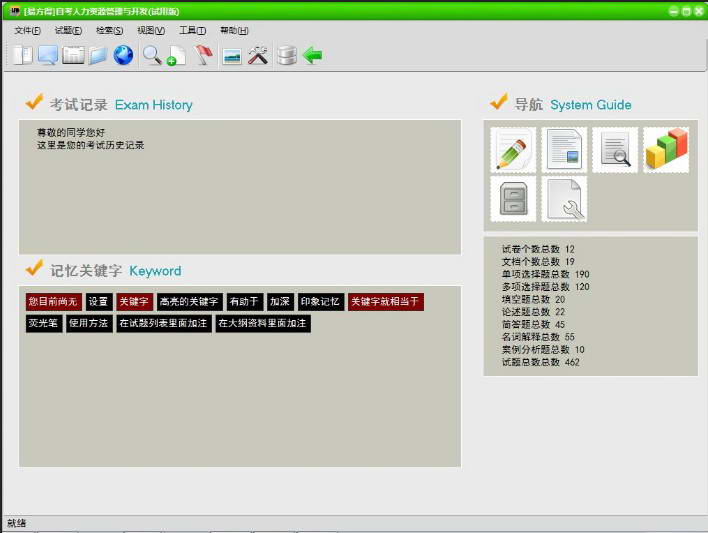Open the document wrench guide icon
Viewport: 708px width, 533px height.
[564, 199]
